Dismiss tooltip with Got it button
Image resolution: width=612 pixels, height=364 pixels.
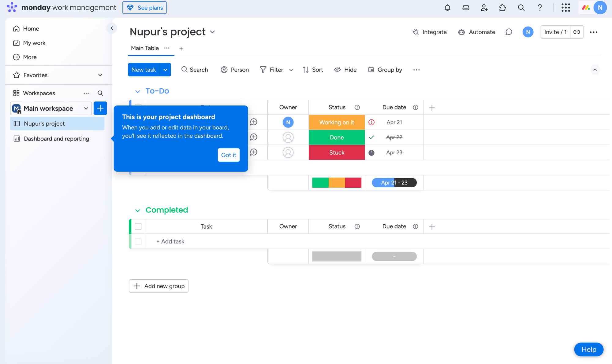click(229, 155)
